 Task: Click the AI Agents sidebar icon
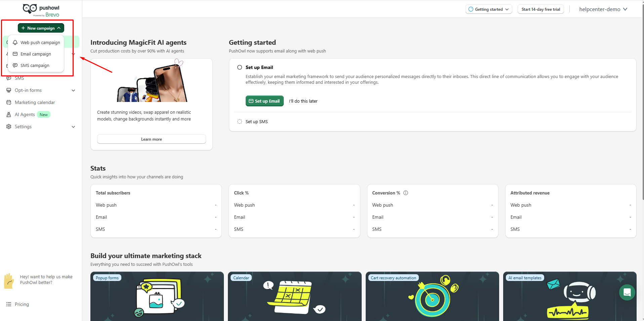point(9,114)
